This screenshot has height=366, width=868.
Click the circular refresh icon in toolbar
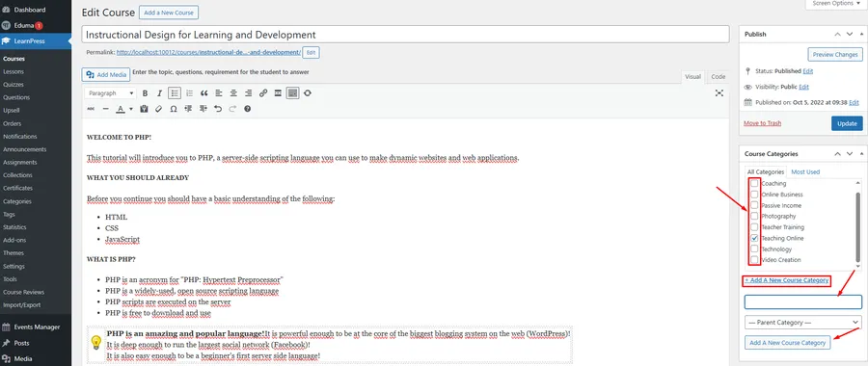coord(308,93)
